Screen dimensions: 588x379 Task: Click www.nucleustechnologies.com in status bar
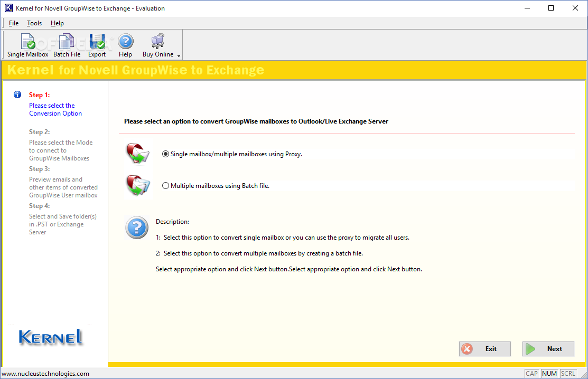coord(45,373)
